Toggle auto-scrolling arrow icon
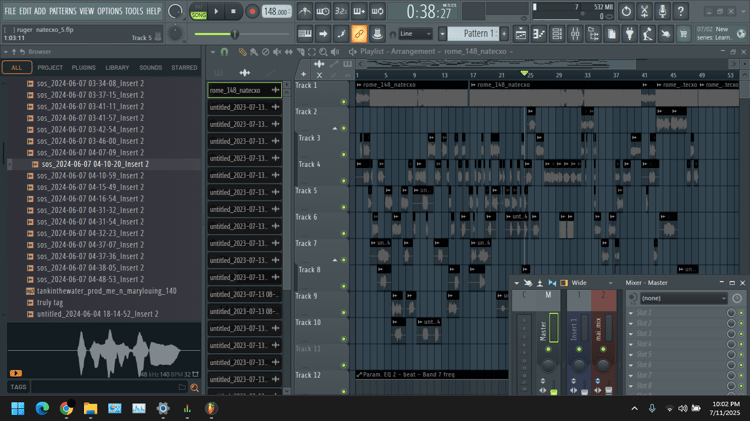The image size is (750, 421). (323, 33)
